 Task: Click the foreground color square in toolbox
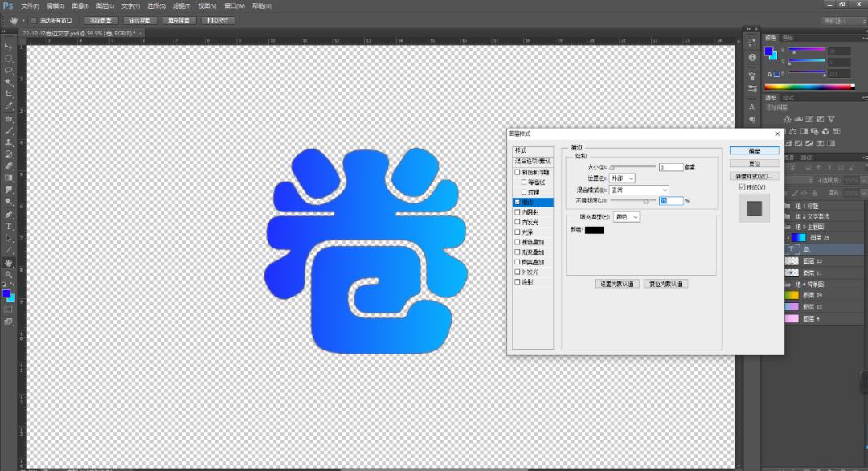coord(6,294)
